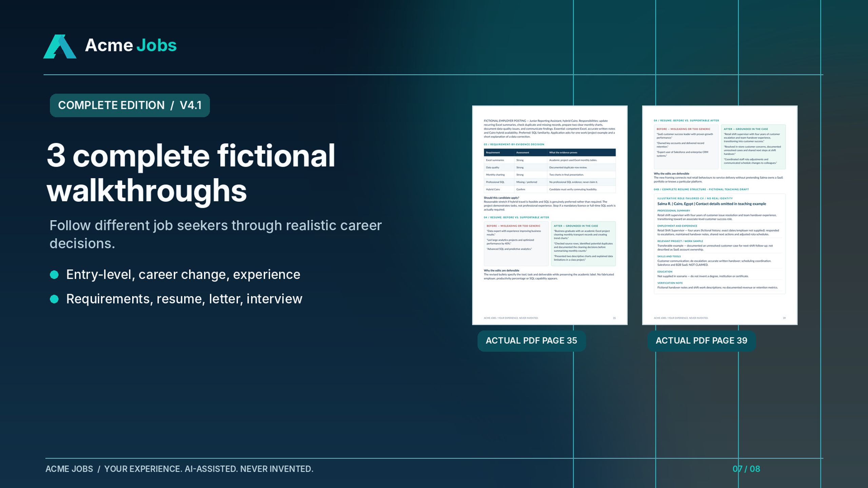Click the 'Should this candidate apply?' heading
This screenshot has width=868, height=488.
(x=501, y=198)
